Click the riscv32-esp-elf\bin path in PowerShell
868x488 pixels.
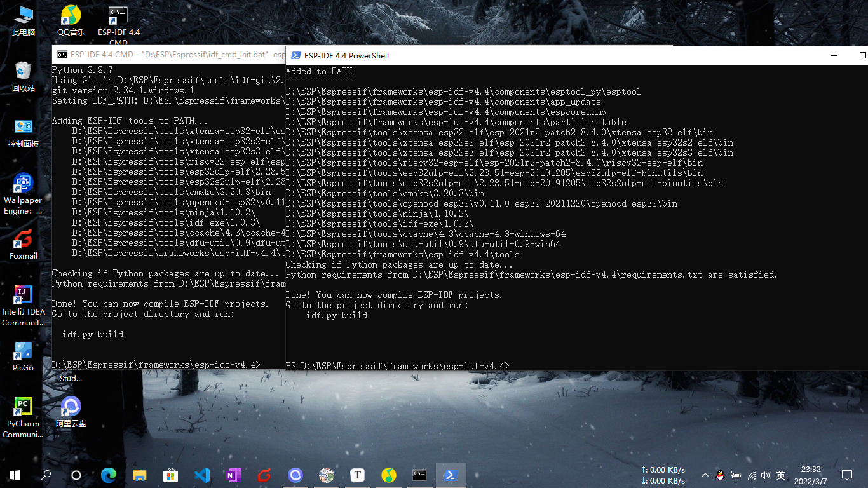(x=494, y=163)
